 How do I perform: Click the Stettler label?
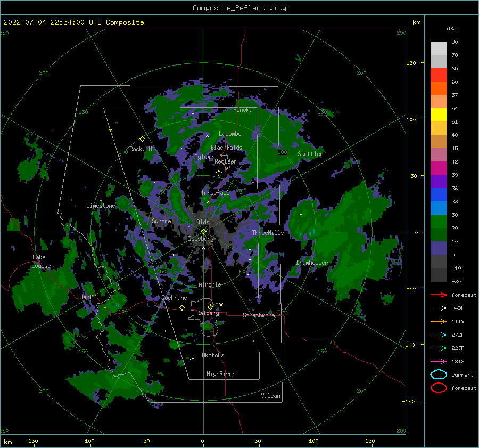point(310,154)
